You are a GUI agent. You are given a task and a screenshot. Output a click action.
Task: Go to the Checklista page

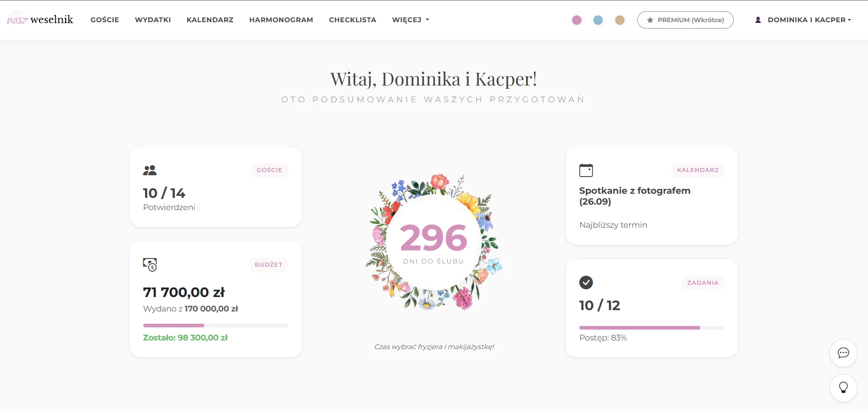(x=353, y=20)
